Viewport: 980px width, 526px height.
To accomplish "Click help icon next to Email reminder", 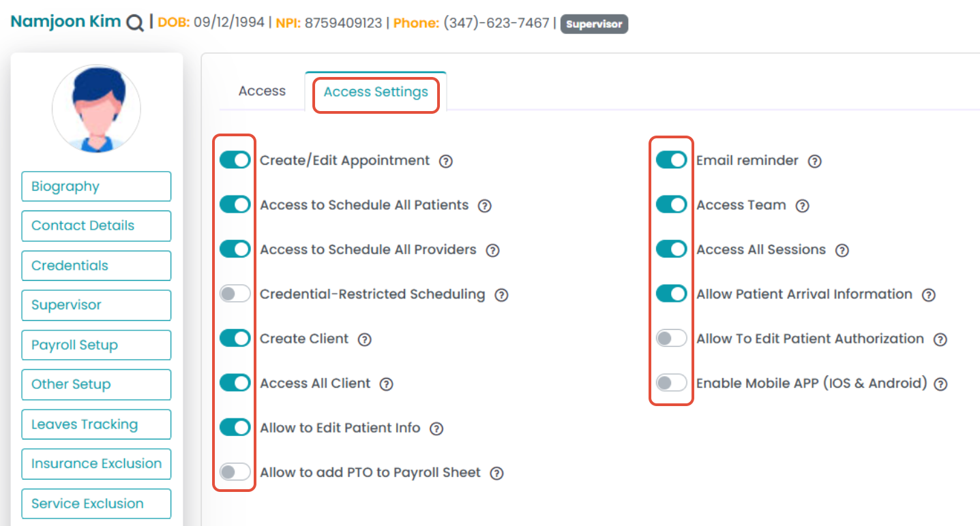I will click(814, 161).
